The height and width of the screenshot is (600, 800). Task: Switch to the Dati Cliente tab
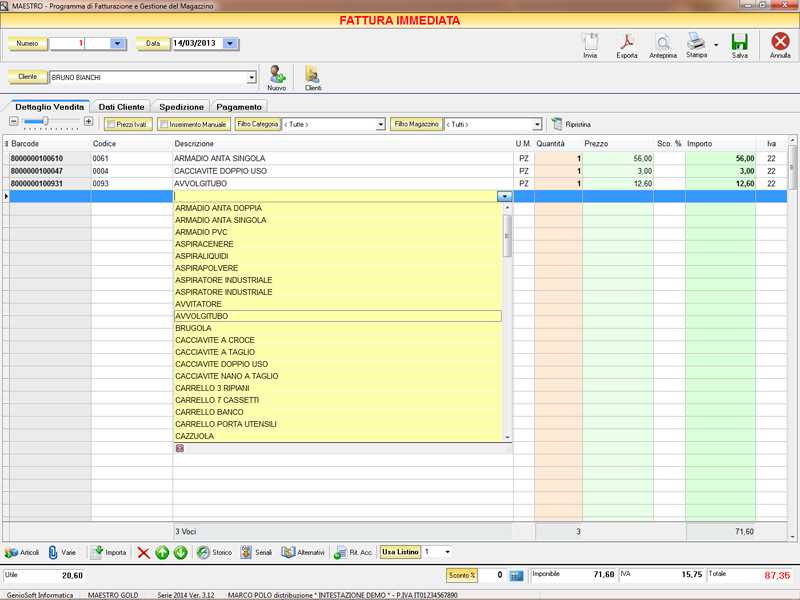122,106
